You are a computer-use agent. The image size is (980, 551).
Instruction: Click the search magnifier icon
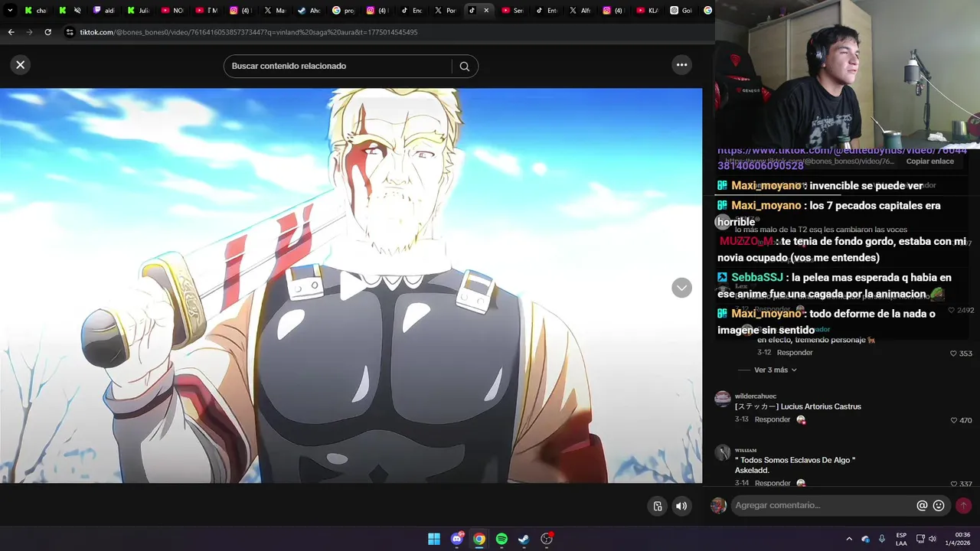(464, 66)
